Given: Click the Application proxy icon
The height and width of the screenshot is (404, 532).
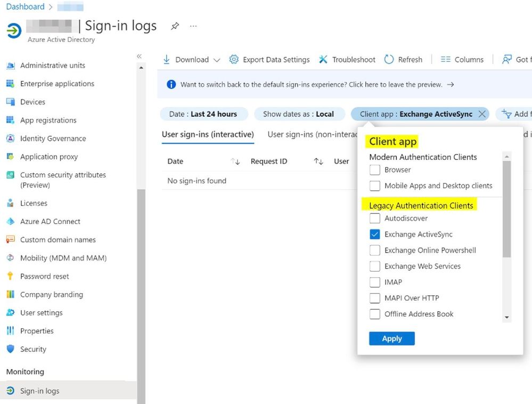Looking at the screenshot, I should (11, 157).
